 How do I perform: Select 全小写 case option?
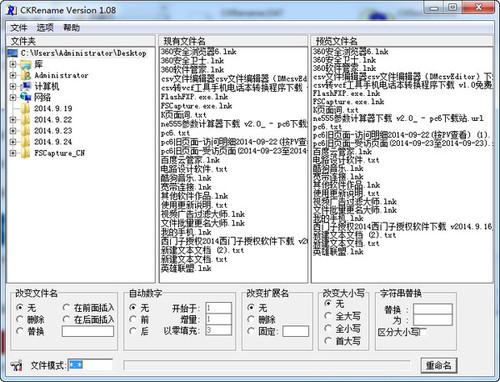point(328,328)
